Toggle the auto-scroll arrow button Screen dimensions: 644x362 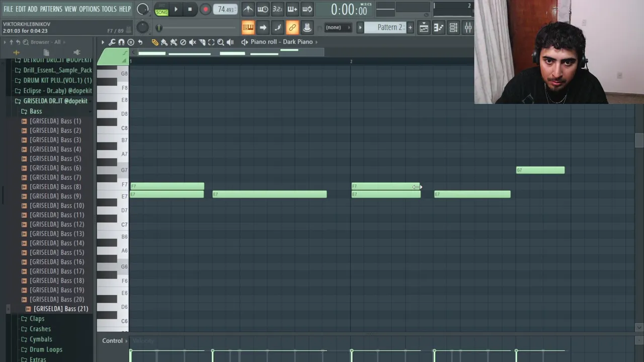263,28
